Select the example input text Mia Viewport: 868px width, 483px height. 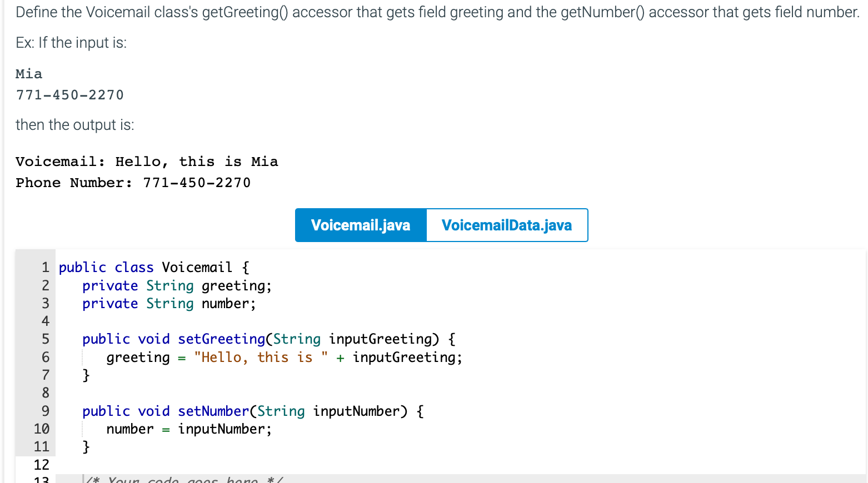tap(28, 74)
